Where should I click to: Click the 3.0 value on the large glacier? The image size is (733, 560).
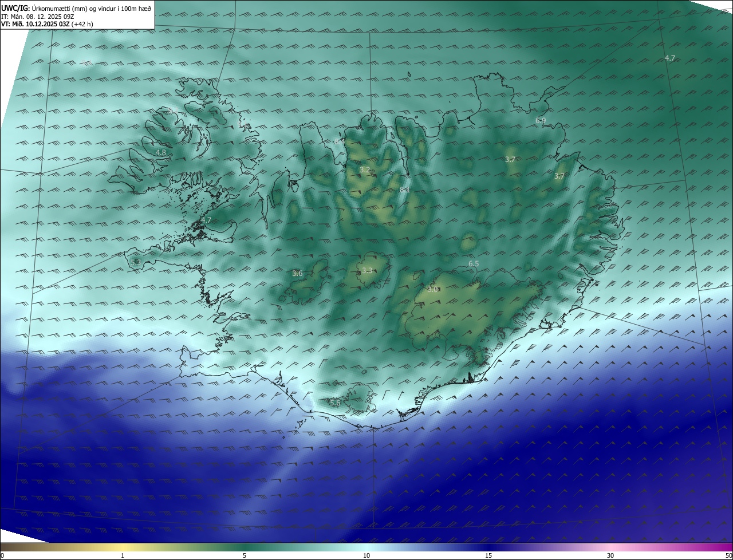(432, 289)
